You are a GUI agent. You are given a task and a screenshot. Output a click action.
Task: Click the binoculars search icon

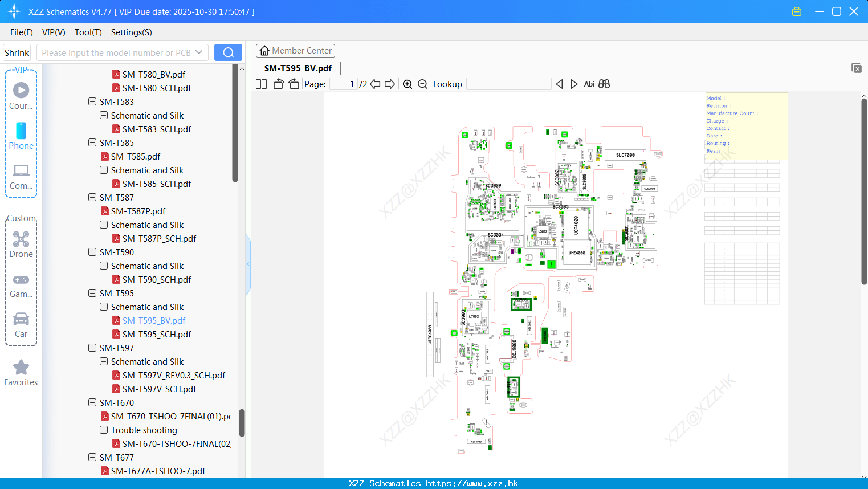tap(604, 84)
